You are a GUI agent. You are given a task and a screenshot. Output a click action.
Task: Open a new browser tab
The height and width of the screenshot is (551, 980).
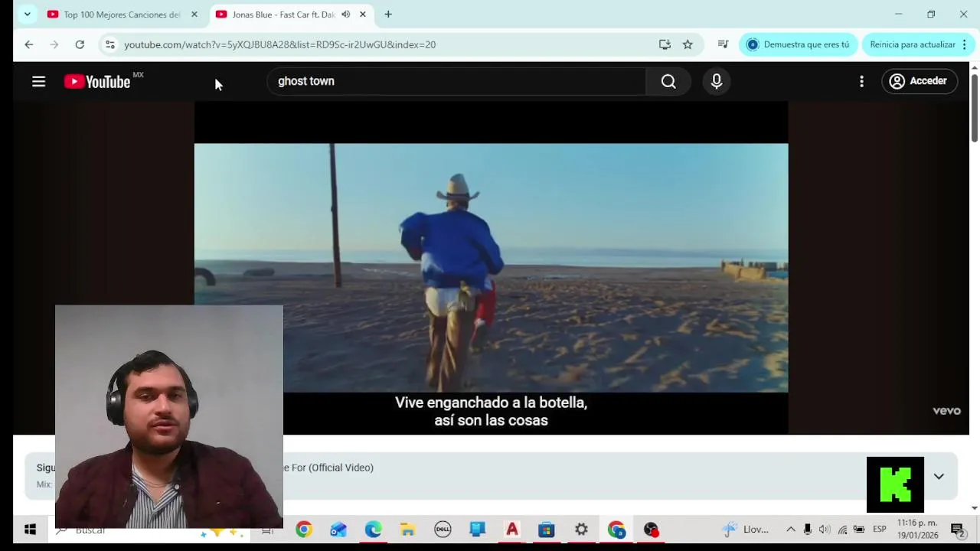[x=388, y=14]
